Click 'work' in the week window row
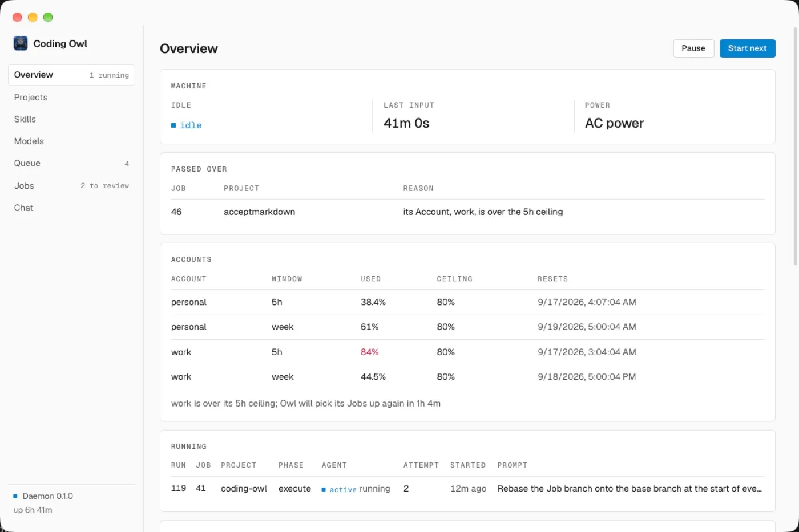This screenshot has width=799, height=532. coord(181,376)
